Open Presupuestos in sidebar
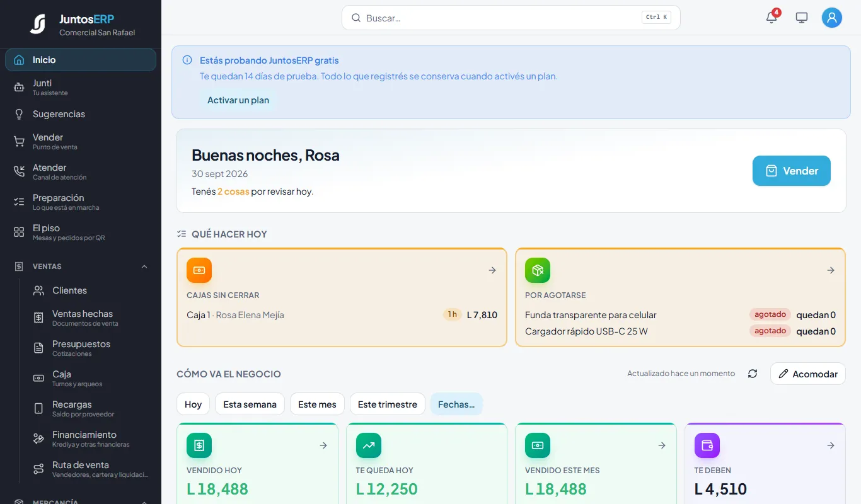The width and height of the screenshot is (861, 504). pyautogui.click(x=91, y=348)
